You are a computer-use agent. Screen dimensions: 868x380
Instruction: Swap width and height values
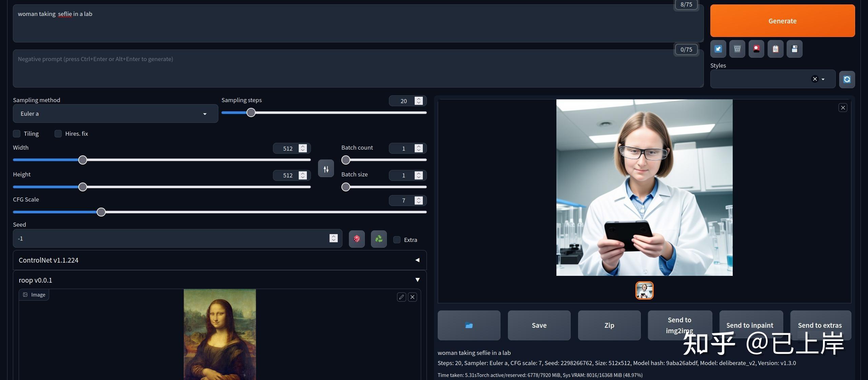(326, 169)
